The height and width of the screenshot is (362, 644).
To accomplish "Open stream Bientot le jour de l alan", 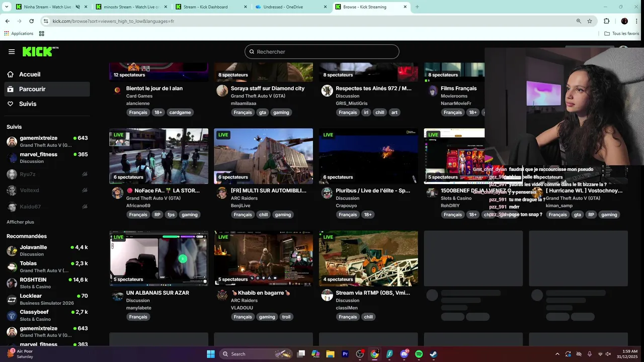I will click(x=154, y=88).
